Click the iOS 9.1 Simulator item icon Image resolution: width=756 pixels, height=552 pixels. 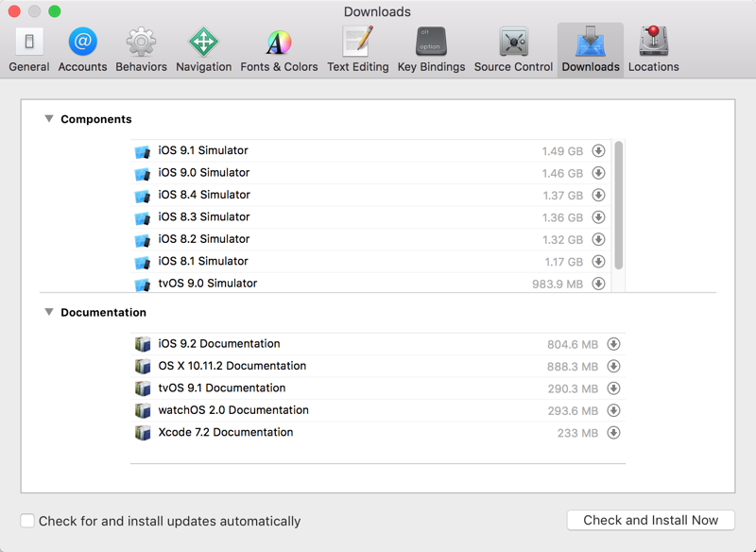click(143, 152)
